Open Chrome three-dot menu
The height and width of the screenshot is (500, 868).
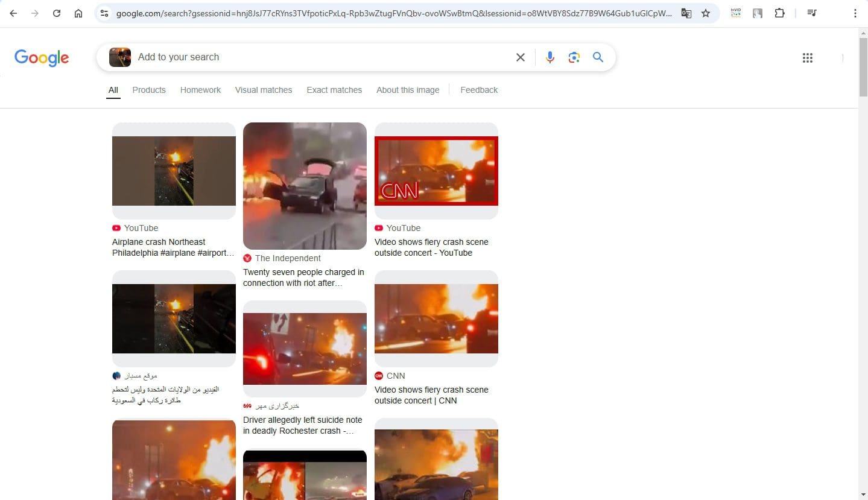[855, 13]
